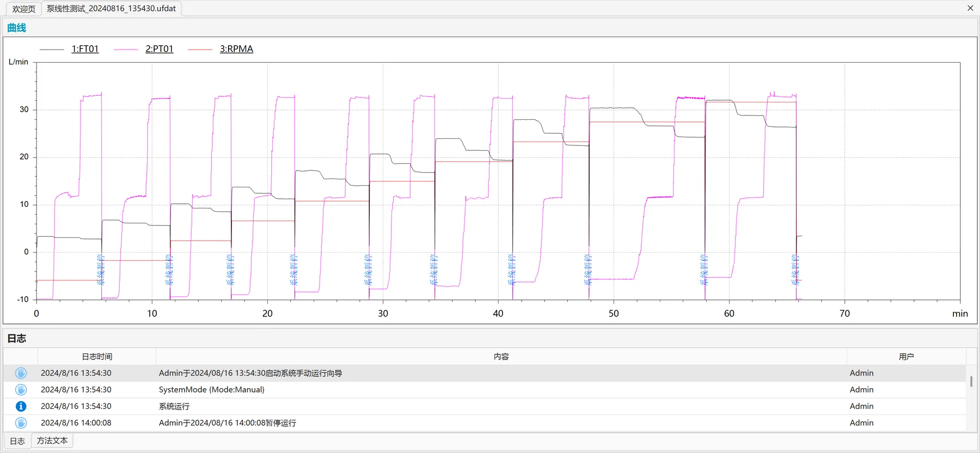
Task: Toggle the 3:RPMA curve legend
Action: point(236,49)
